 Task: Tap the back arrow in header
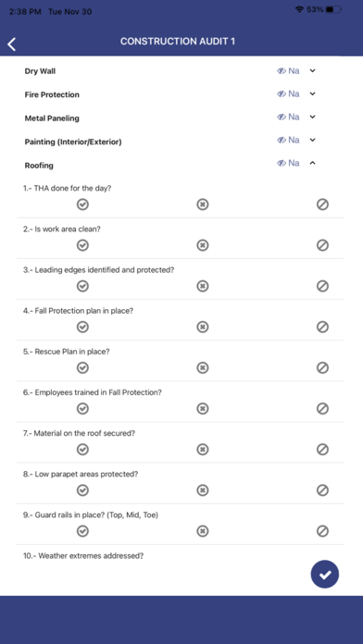pyautogui.click(x=12, y=43)
